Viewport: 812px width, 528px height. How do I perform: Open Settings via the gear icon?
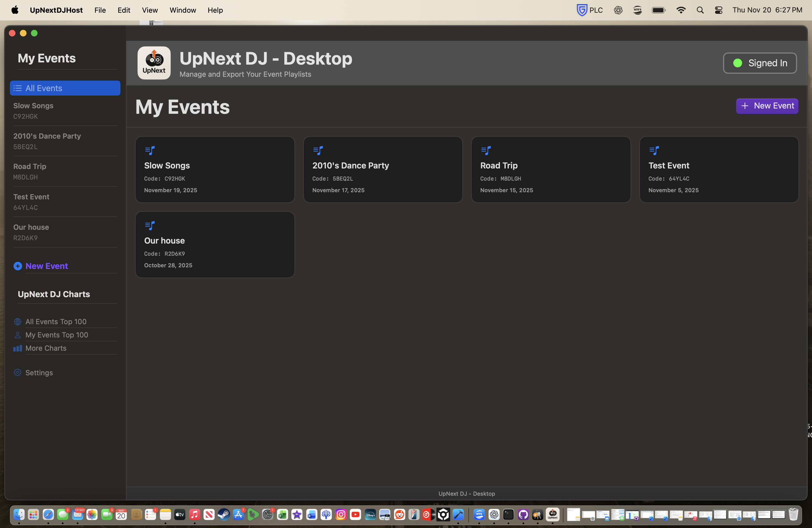pyautogui.click(x=17, y=373)
